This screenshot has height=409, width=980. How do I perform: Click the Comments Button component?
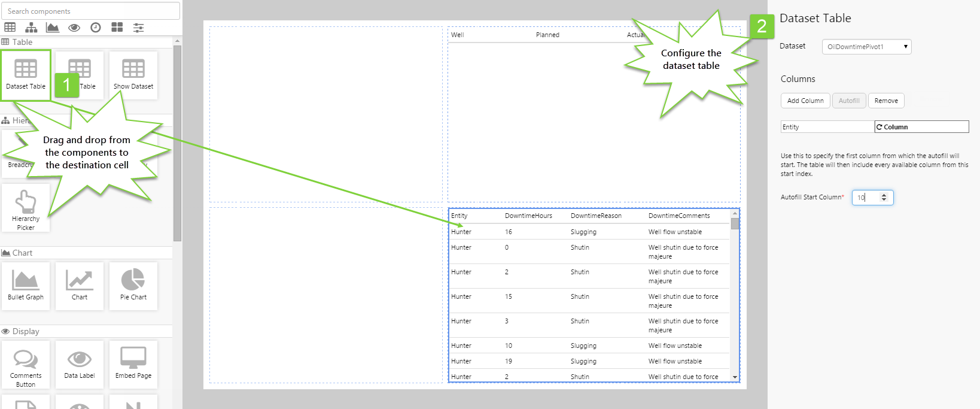coord(26,365)
